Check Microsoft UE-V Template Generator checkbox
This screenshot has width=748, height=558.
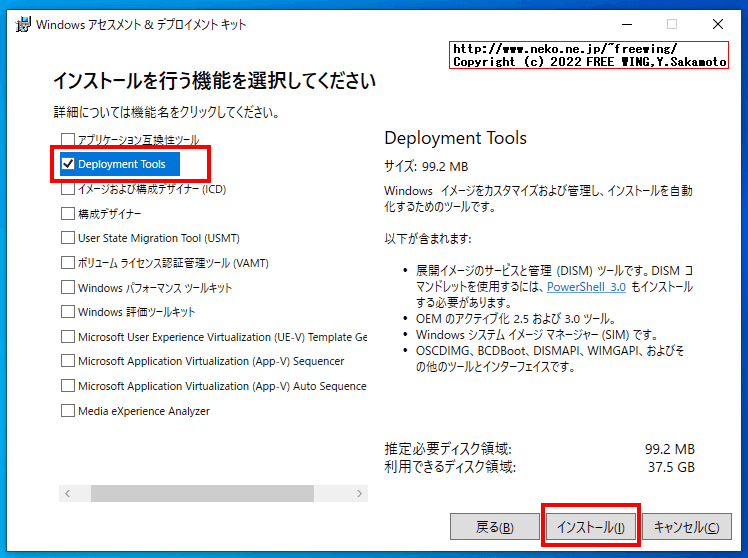(x=68, y=336)
